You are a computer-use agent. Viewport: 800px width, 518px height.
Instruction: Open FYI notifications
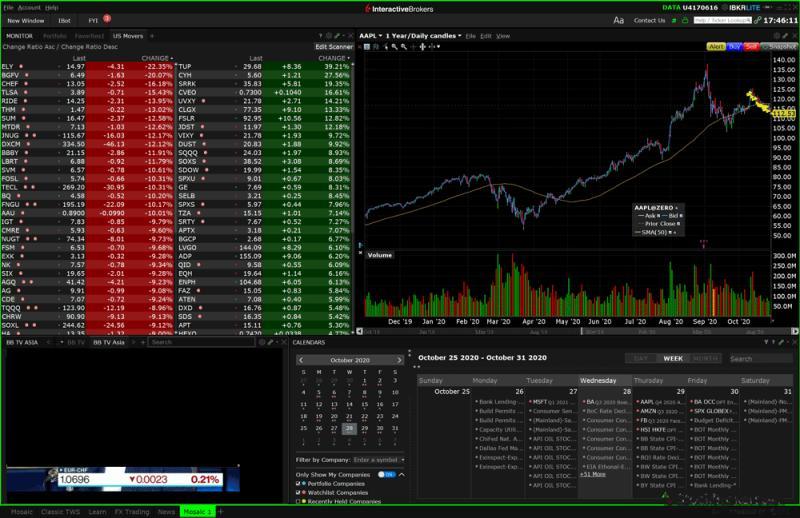[93, 21]
